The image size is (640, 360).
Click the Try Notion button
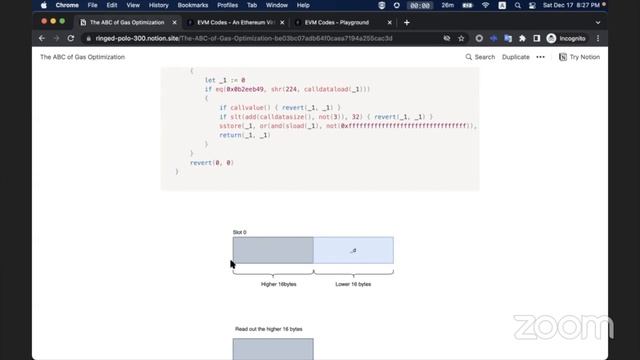(579, 57)
